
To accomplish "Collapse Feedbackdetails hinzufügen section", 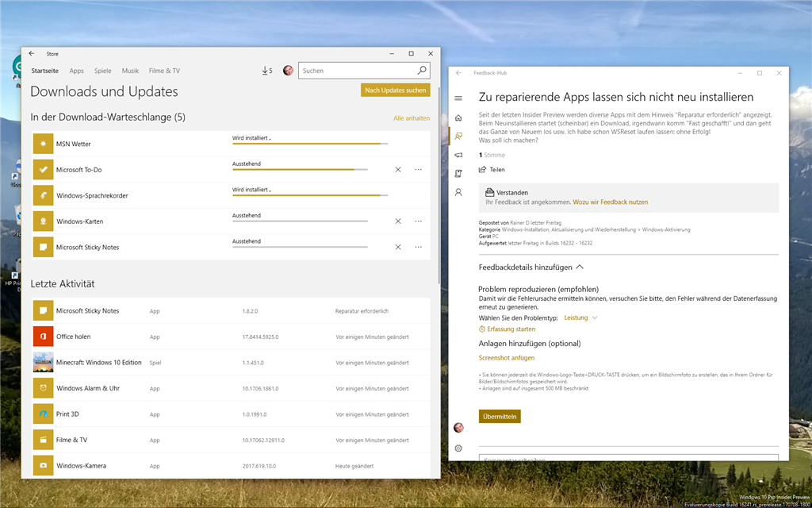I will click(530, 267).
